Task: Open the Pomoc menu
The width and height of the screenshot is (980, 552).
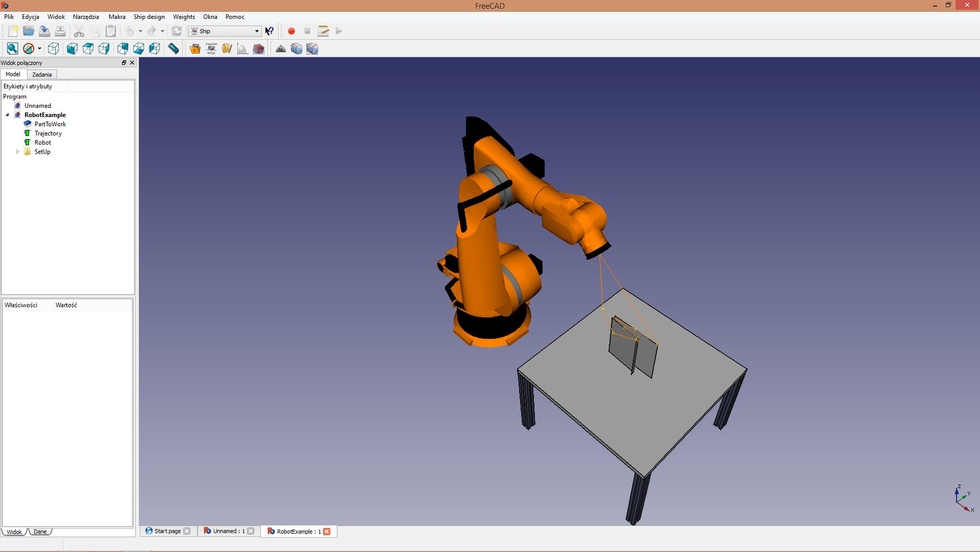Action: pos(235,17)
